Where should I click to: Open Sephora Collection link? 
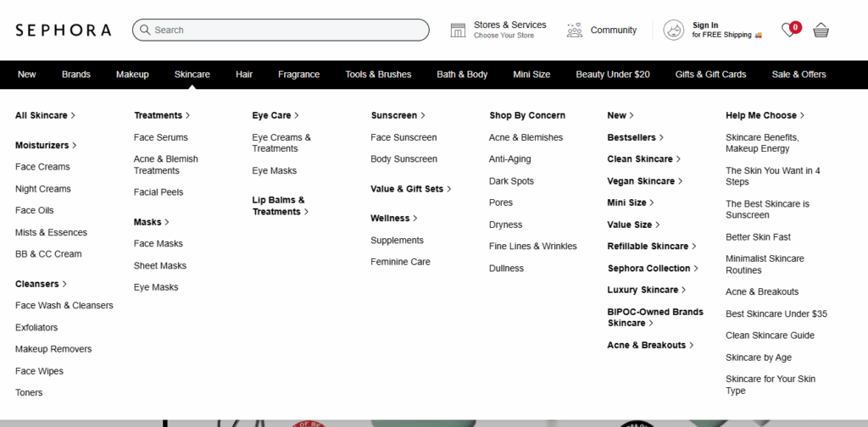[x=653, y=269]
